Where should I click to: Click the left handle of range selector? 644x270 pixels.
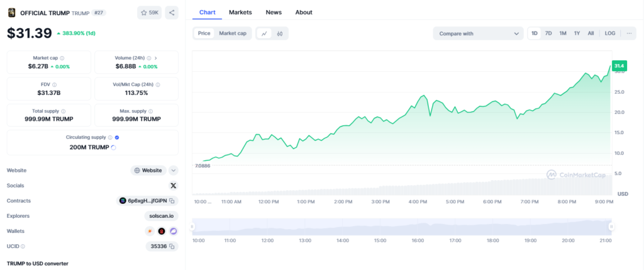[x=192, y=227]
